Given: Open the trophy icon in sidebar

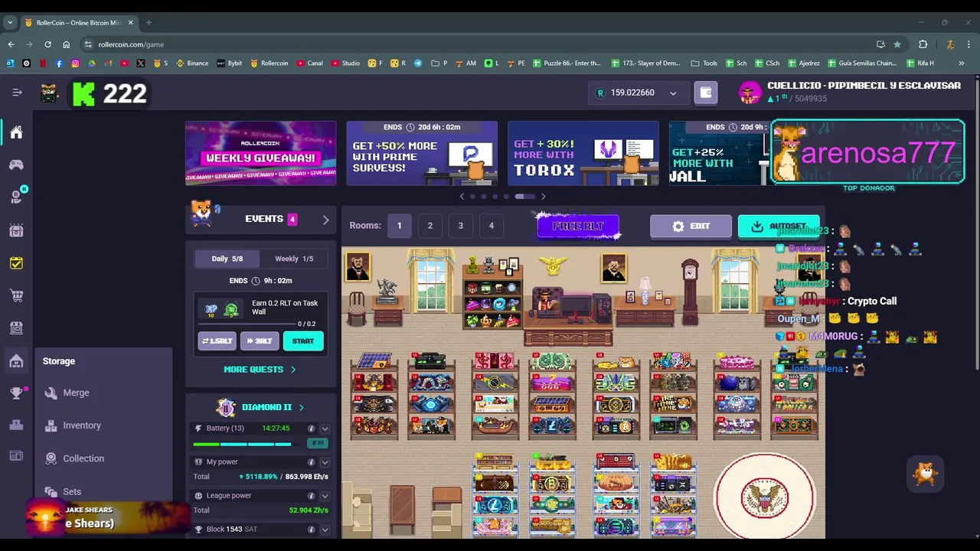Looking at the screenshot, I should (x=16, y=393).
